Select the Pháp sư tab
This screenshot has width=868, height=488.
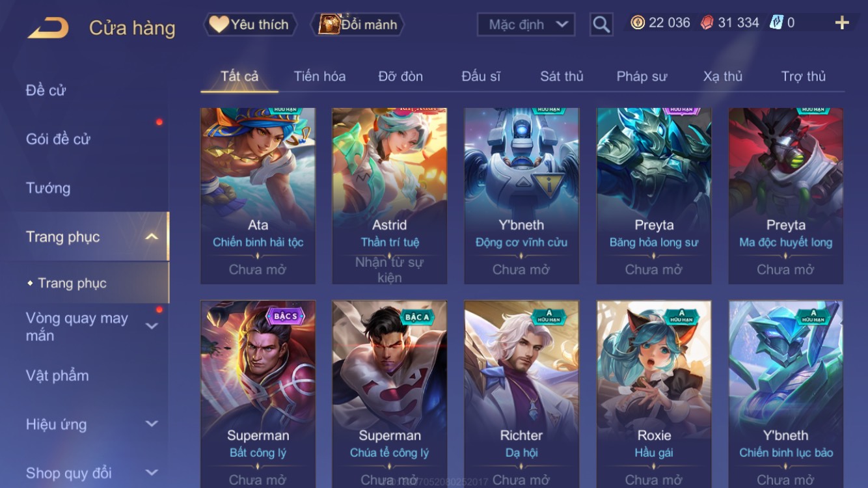tap(642, 76)
